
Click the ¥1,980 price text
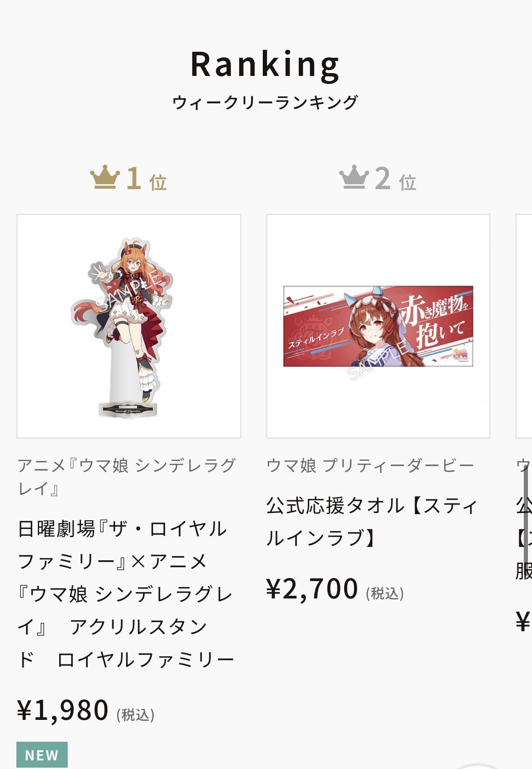point(63,710)
